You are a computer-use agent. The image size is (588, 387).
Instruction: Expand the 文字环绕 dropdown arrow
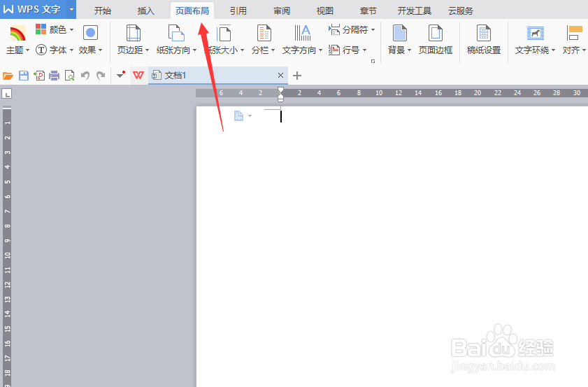click(553, 50)
